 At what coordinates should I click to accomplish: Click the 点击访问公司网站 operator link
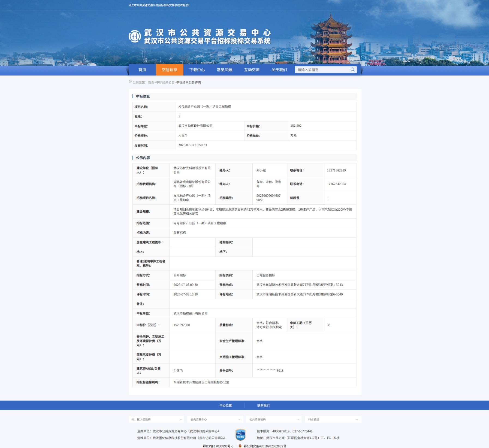212,438
